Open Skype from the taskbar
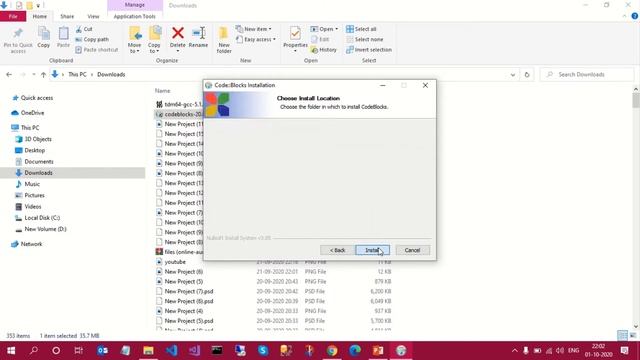 (x=263, y=351)
